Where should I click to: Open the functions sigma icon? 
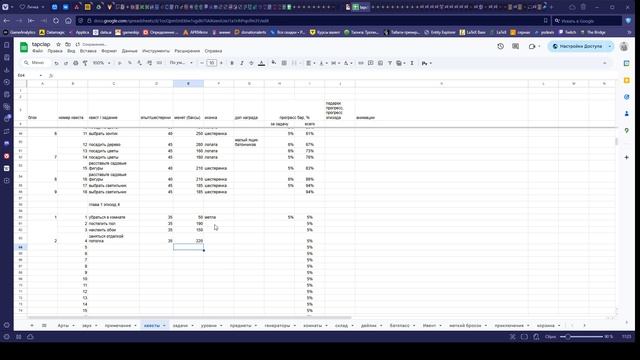pos(412,63)
